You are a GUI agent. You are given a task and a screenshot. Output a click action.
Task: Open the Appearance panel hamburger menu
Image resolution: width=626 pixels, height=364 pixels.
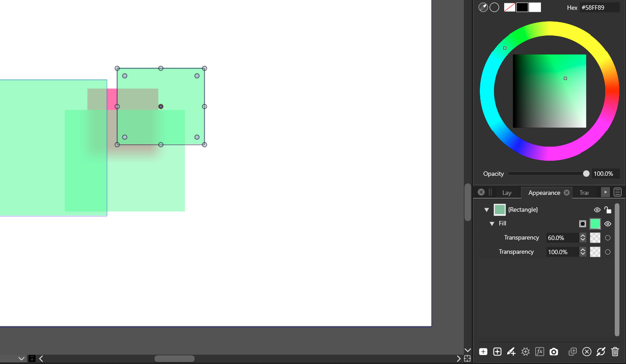pos(618,192)
